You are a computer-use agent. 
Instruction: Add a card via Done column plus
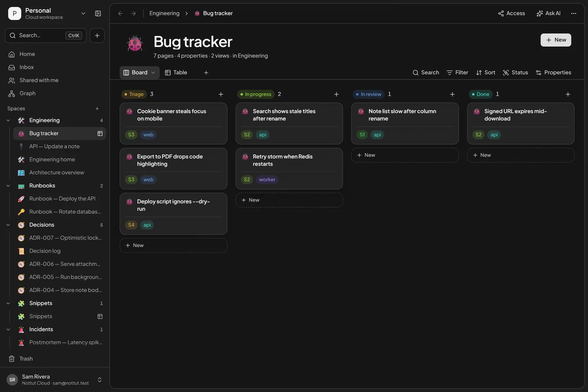click(568, 94)
